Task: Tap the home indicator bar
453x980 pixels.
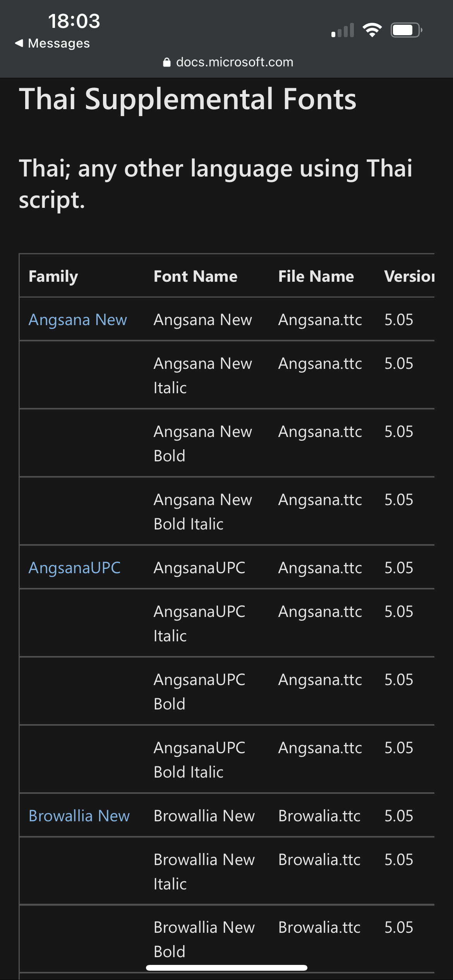Action: 226,968
